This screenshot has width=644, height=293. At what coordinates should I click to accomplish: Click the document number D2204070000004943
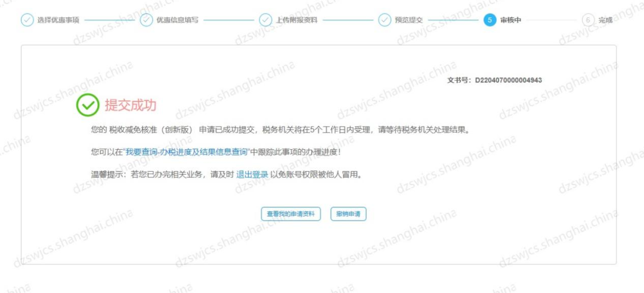coord(509,80)
